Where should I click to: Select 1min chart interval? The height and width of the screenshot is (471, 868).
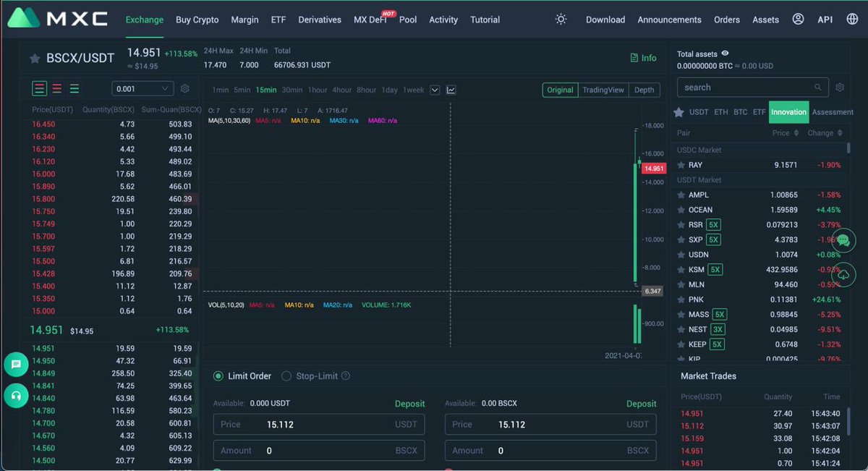[220, 90]
